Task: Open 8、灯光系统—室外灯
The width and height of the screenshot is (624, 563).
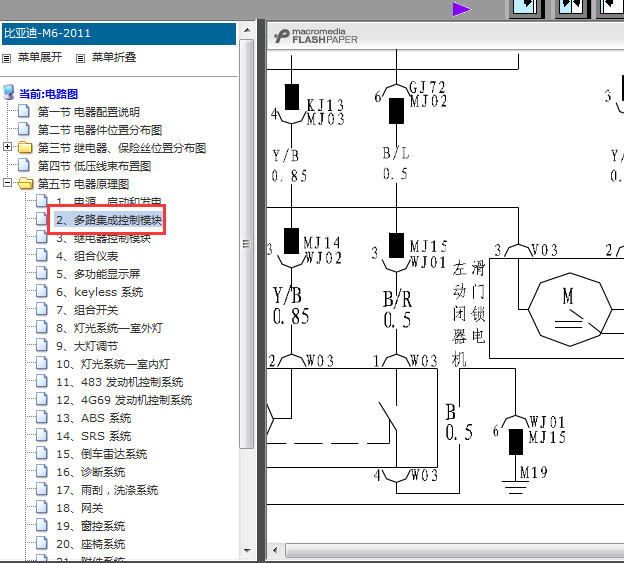Action: [x=109, y=328]
